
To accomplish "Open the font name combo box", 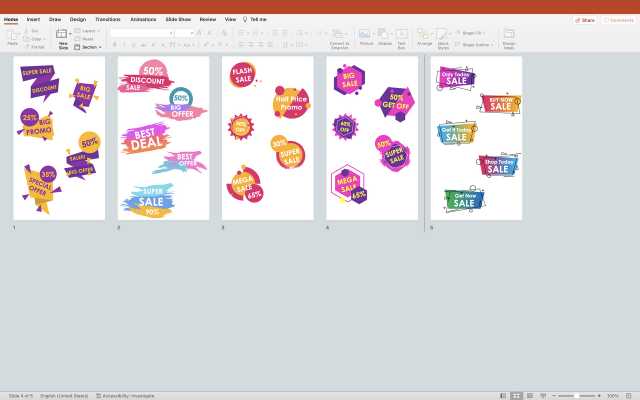I will [141, 33].
